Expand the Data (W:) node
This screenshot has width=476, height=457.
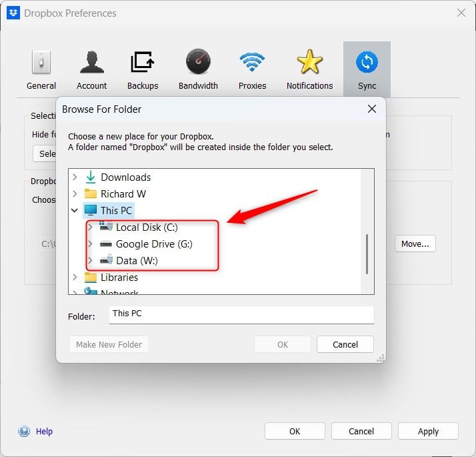(x=90, y=260)
